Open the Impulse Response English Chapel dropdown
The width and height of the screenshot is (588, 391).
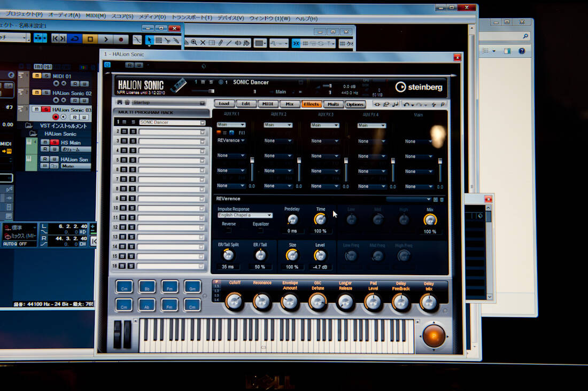(245, 215)
